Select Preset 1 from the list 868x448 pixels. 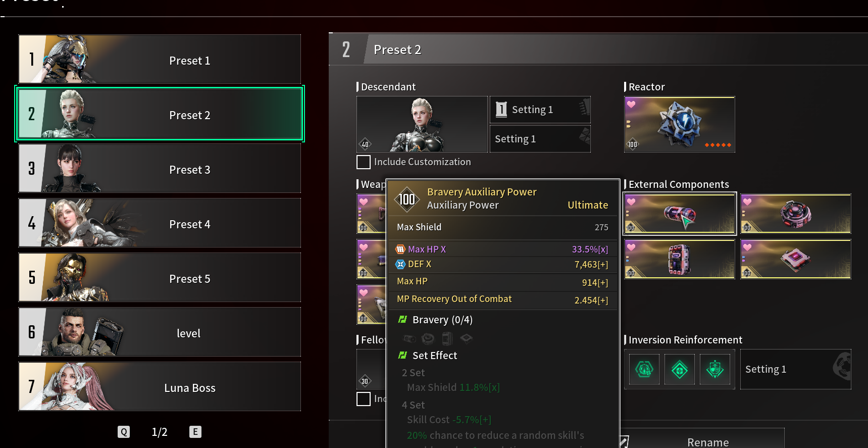160,59
